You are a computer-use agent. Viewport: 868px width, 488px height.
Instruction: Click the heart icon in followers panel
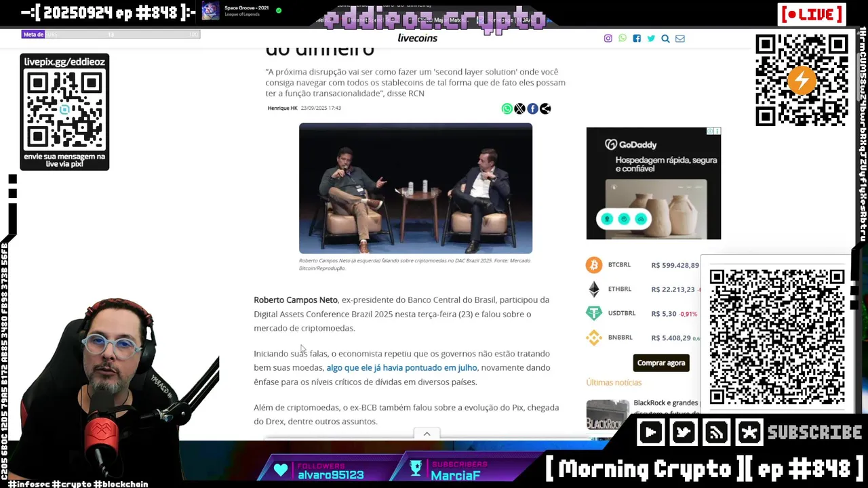pos(281,470)
